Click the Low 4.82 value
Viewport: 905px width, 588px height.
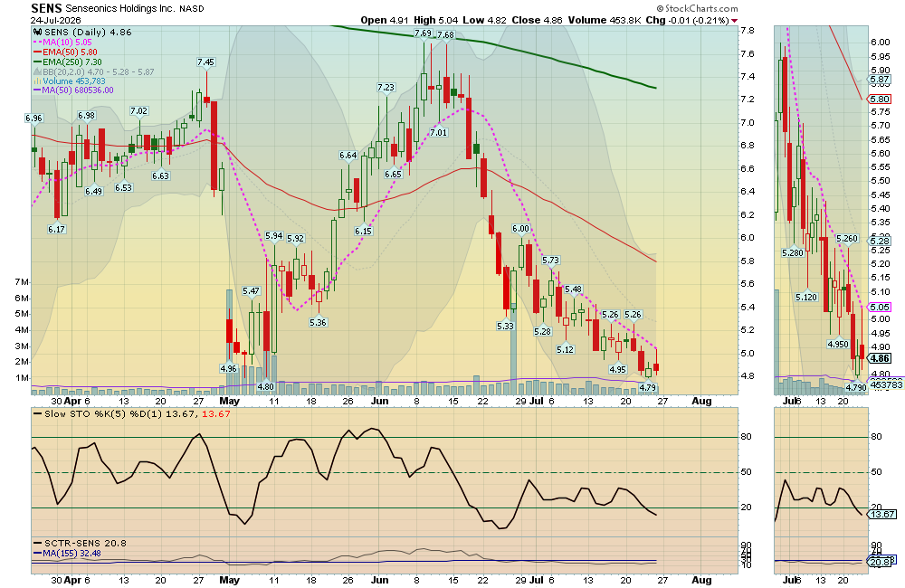[485, 20]
